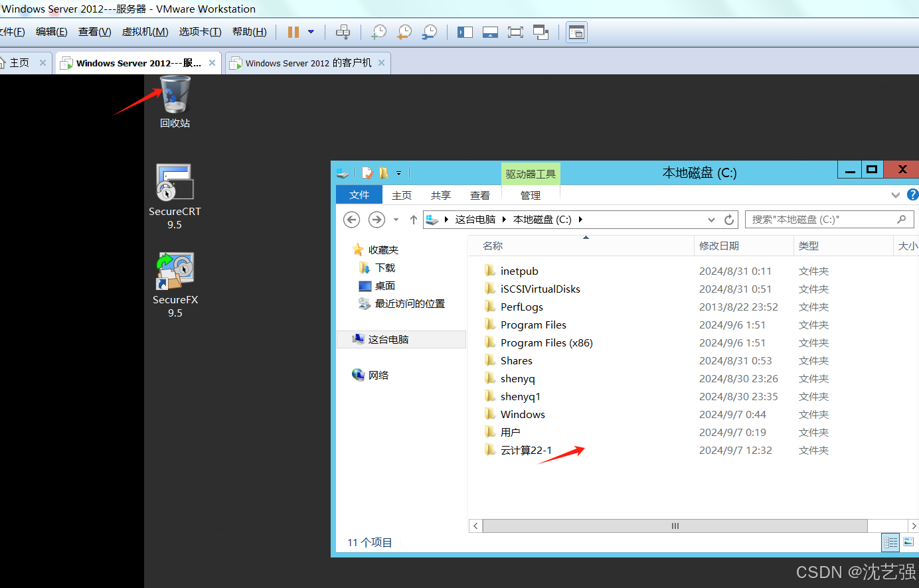The width and height of the screenshot is (919, 588).
Task: Suspend the virtual machine via pause icon
Action: coord(292,32)
